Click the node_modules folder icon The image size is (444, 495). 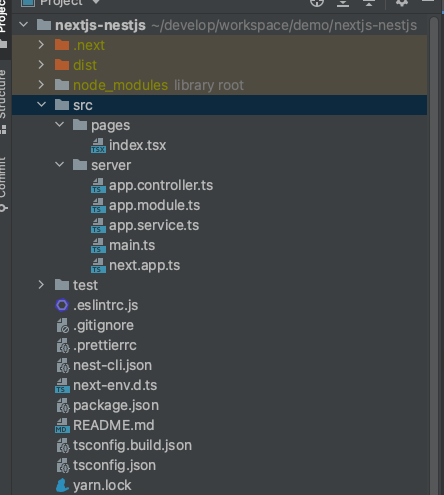62,85
